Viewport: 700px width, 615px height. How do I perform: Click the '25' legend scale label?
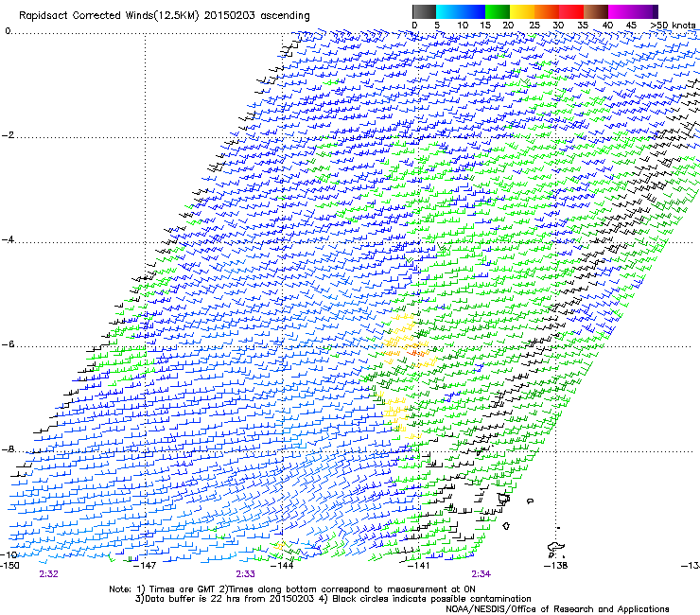click(x=534, y=26)
